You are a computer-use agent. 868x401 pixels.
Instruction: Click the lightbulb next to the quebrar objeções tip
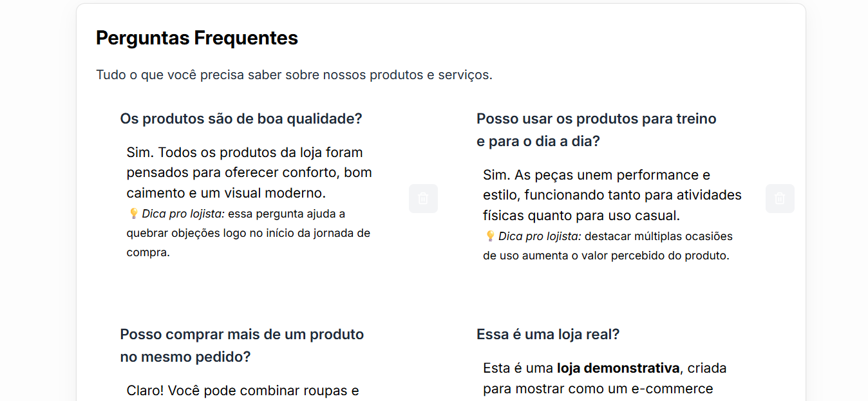tap(133, 213)
